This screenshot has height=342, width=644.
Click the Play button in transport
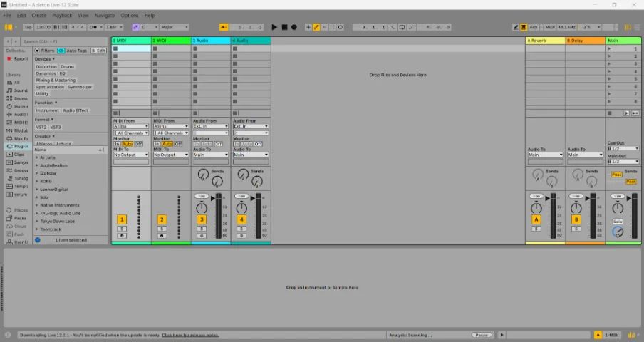point(274,27)
